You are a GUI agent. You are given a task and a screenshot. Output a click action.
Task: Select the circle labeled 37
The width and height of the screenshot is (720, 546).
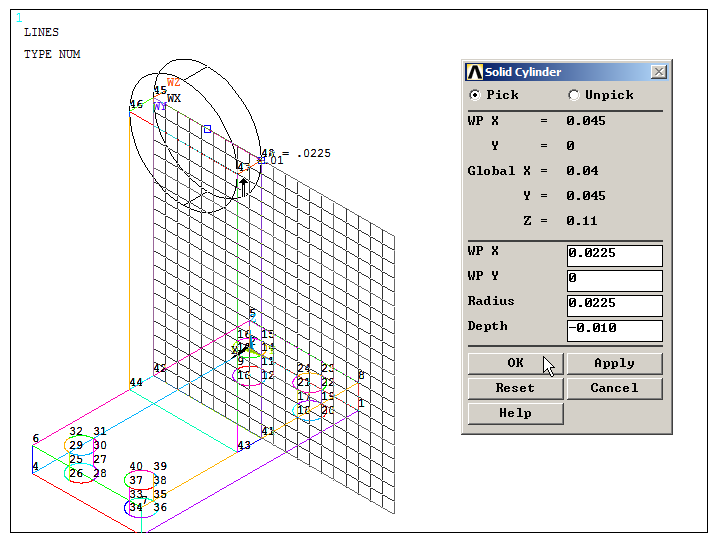(x=136, y=481)
